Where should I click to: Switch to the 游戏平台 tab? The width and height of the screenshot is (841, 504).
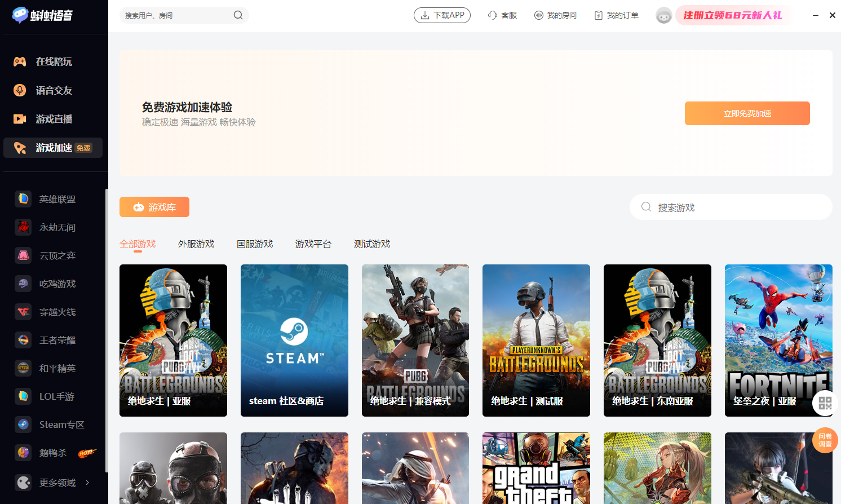click(x=313, y=244)
